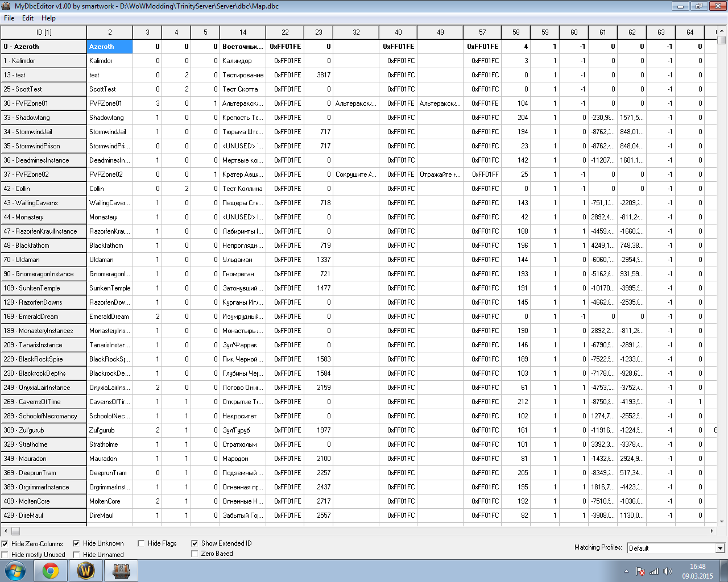Select row header 0 - Azeroth
The height and width of the screenshot is (582, 728).
44,47
